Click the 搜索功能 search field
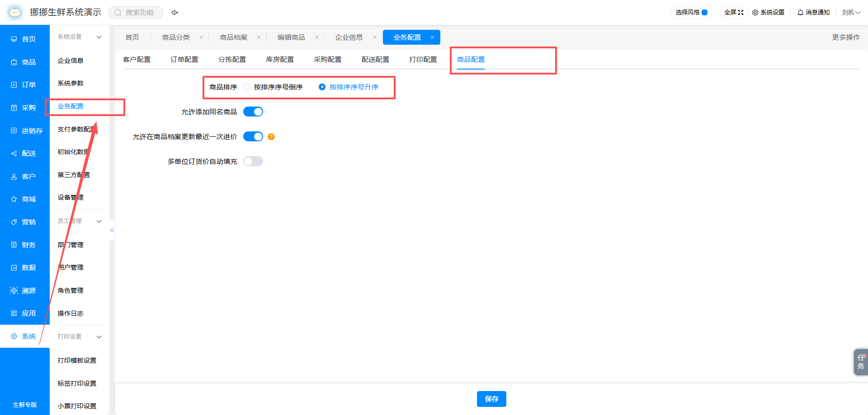The height and width of the screenshot is (415, 868). [136, 13]
